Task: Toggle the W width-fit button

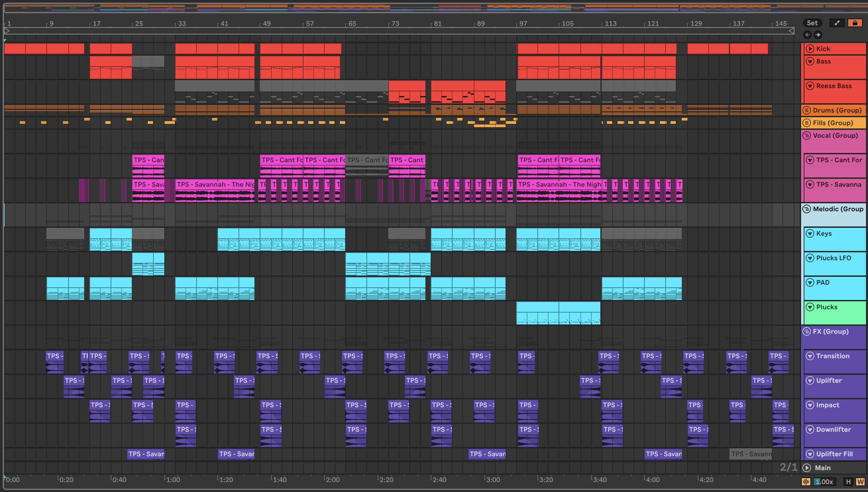Action: pos(860,482)
